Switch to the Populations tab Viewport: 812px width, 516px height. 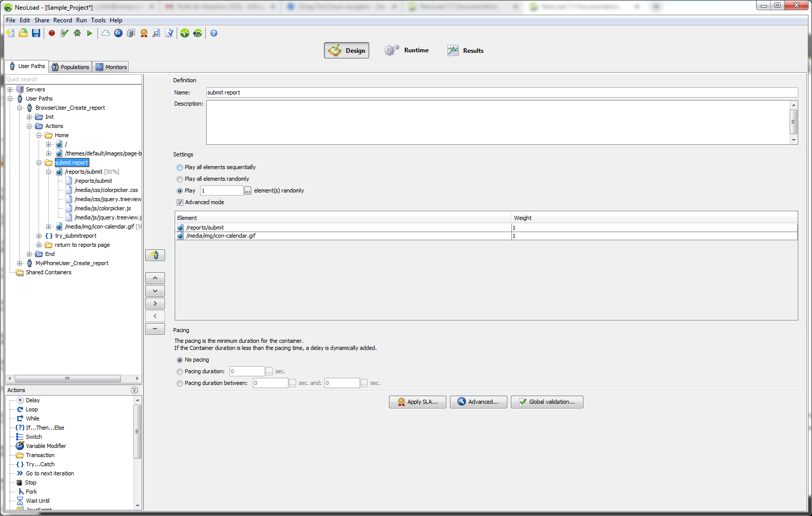tap(71, 67)
